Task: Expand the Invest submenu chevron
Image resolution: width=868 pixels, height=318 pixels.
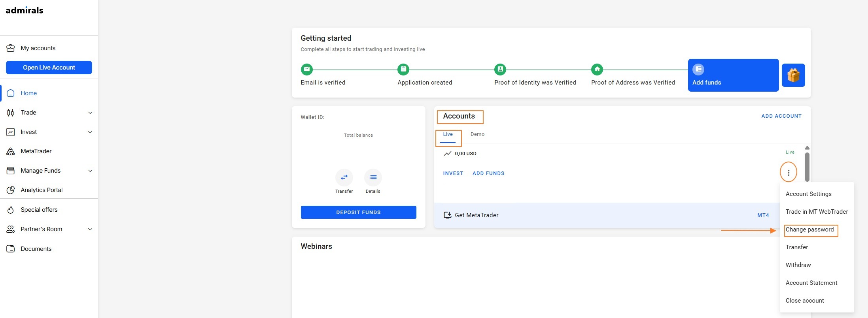Action: tap(90, 132)
